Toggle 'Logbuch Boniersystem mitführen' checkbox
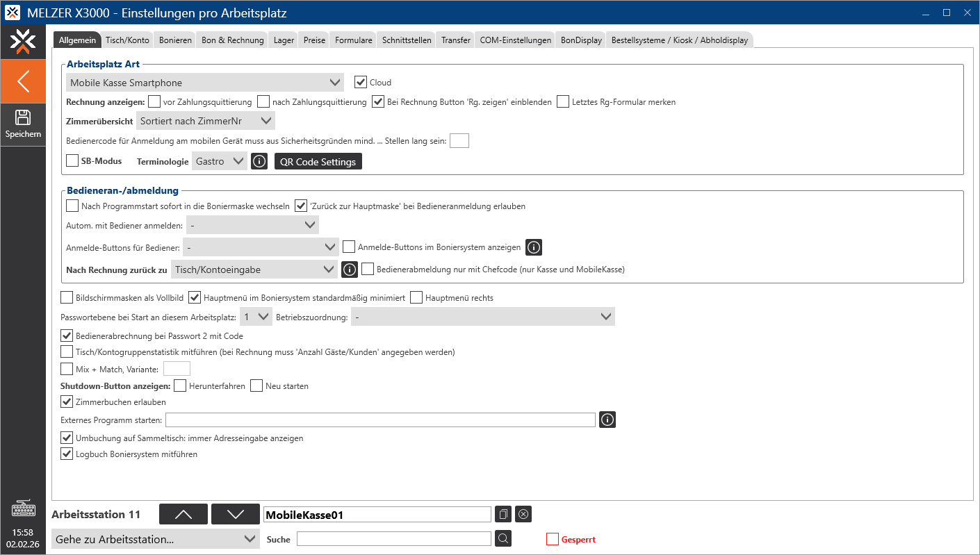Image resolution: width=980 pixels, height=555 pixels. (67, 454)
